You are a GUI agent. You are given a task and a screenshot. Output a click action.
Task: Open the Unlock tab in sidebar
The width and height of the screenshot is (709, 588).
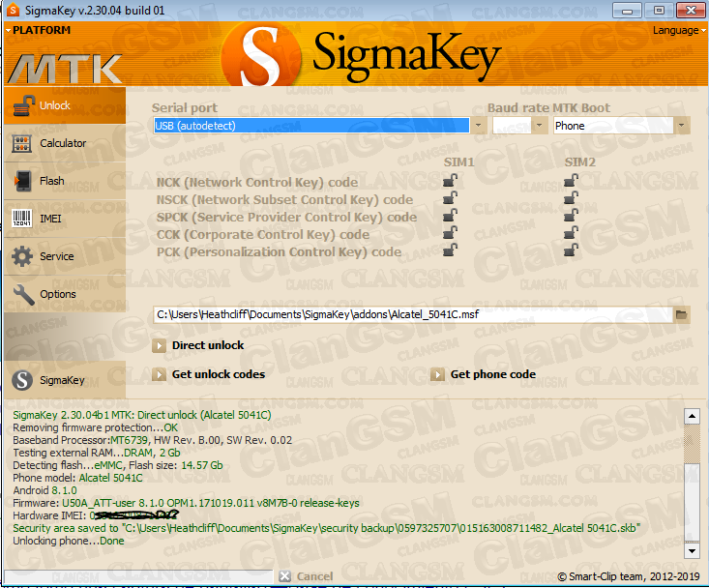[x=65, y=105]
